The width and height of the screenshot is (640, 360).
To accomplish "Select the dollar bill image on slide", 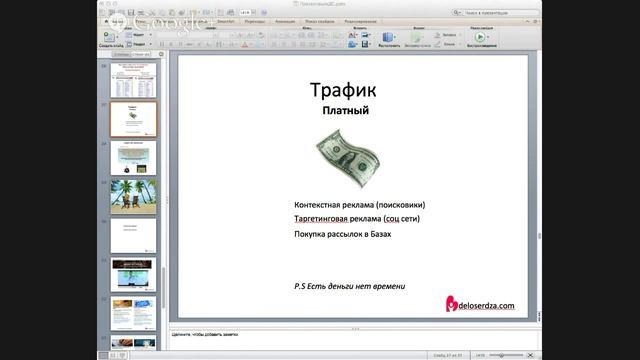I will (x=348, y=158).
